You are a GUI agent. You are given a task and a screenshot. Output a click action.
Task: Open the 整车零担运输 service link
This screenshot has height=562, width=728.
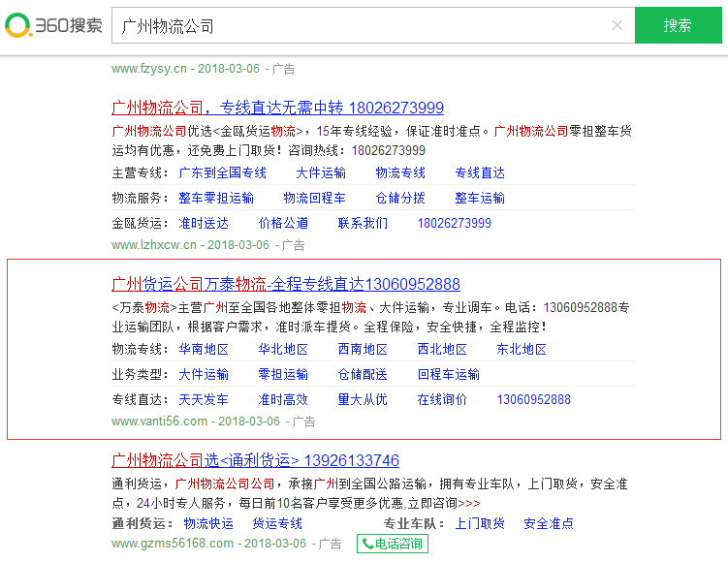pyautogui.click(x=216, y=198)
